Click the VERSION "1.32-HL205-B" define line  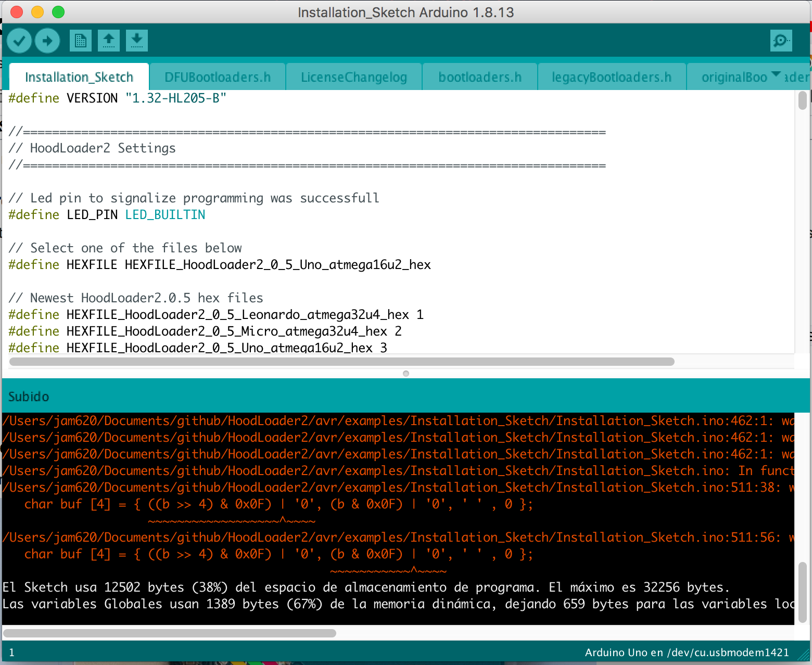(x=118, y=98)
